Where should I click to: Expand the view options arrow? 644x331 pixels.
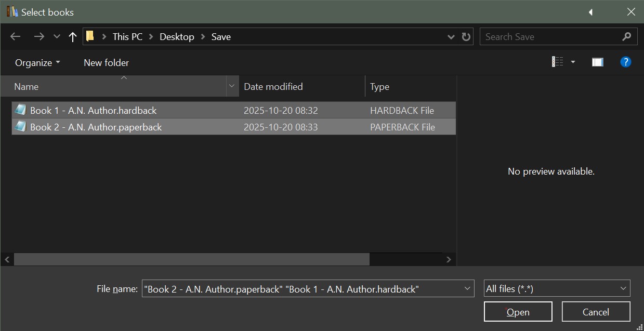tap(573, 62)
